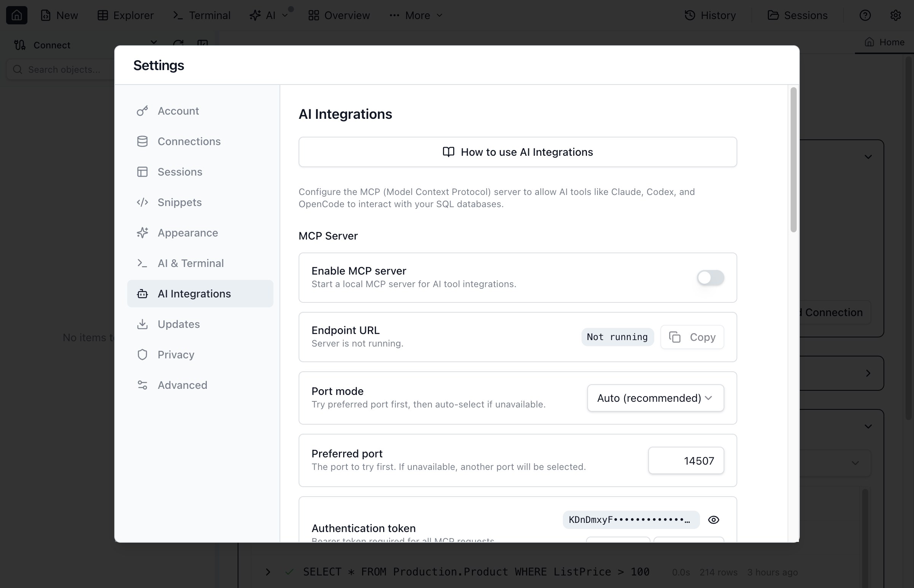Open Sessions from the top bar

click(798, 15)
